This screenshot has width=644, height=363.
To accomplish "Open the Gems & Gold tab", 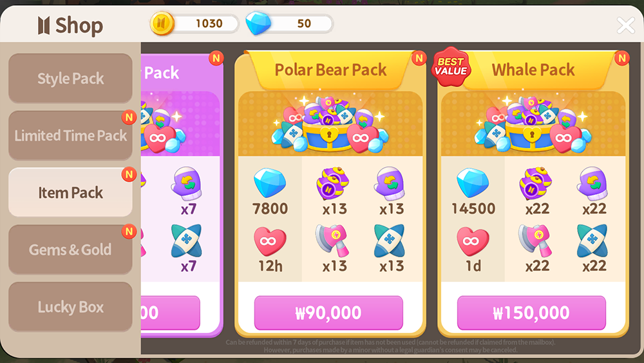I will (70, 250).
